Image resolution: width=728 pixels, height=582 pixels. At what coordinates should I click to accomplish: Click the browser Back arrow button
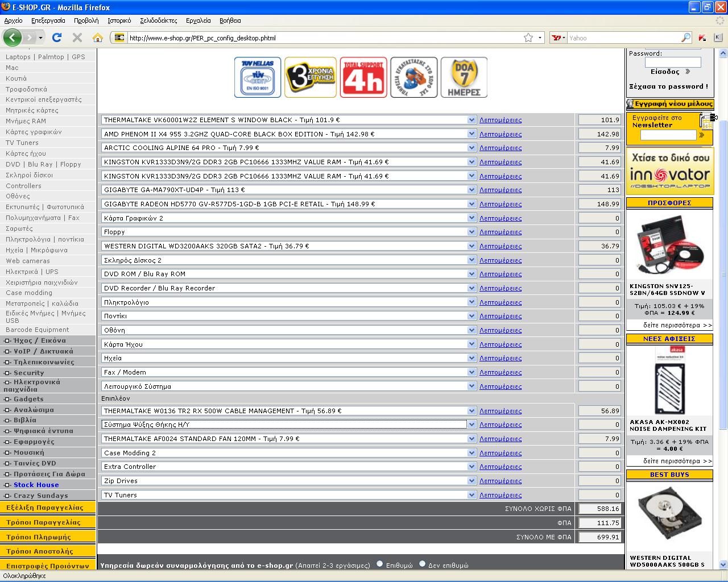point(12,38)
